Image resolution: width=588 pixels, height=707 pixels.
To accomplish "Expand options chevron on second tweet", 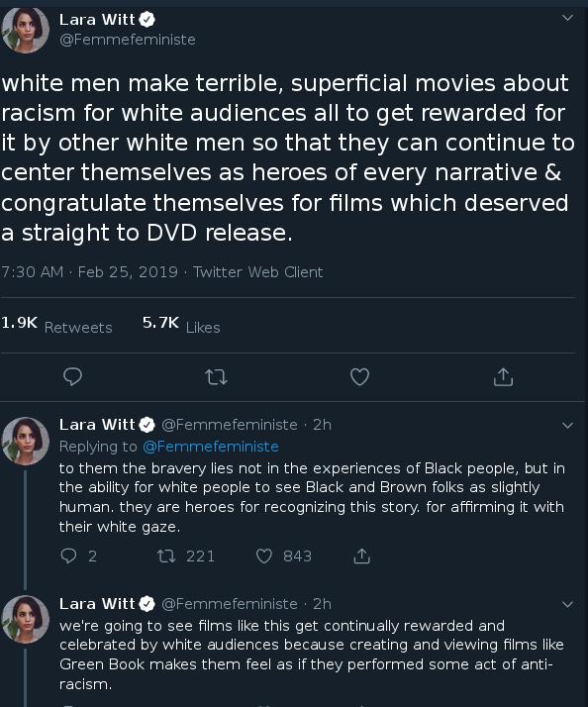I will click(568, 425).
